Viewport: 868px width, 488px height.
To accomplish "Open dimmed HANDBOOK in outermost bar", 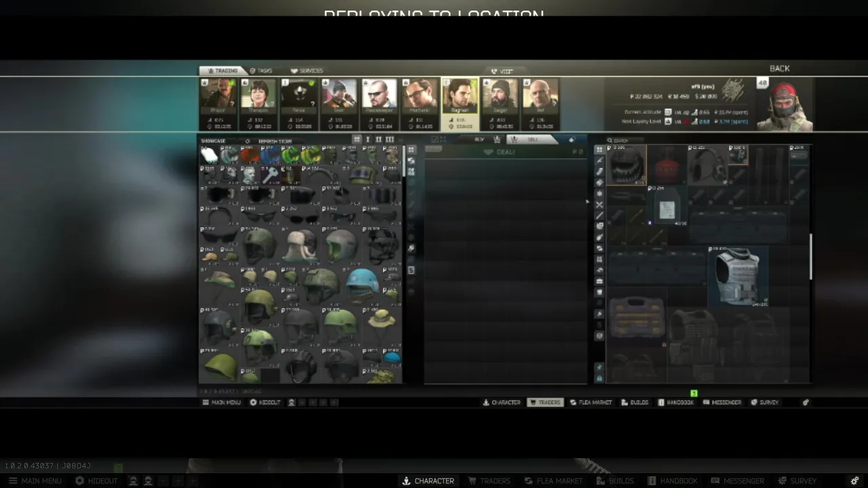I will pos(672,481).
